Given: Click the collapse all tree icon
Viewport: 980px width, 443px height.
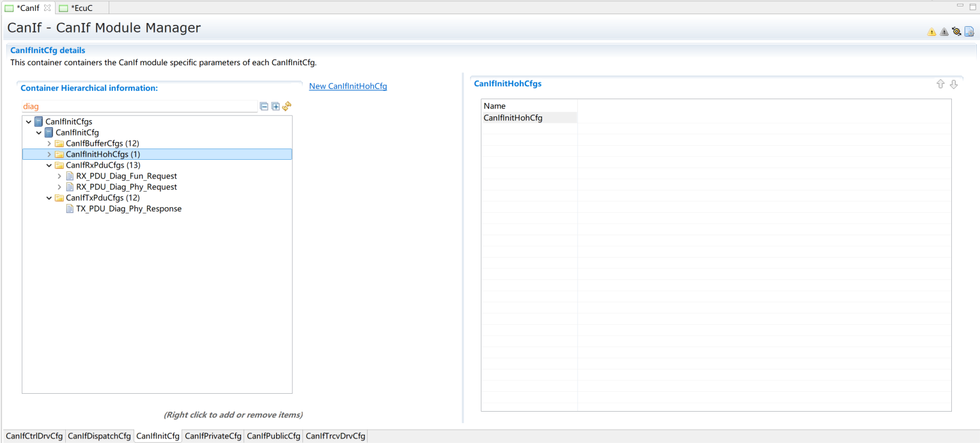Looking at the screenshot, I should 264,107.
